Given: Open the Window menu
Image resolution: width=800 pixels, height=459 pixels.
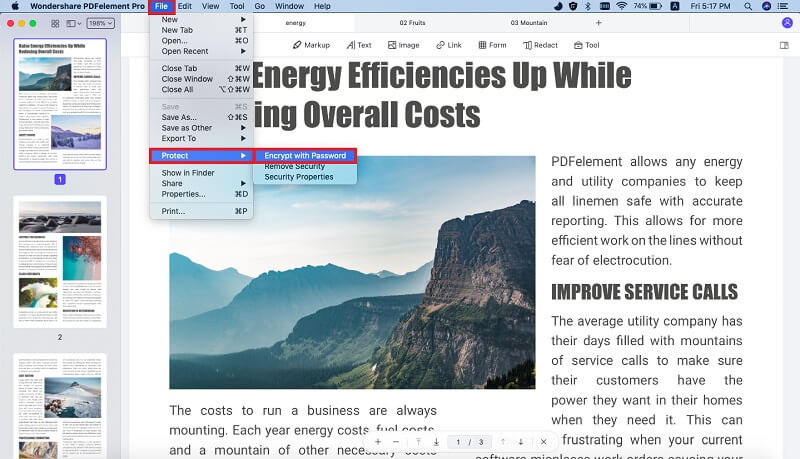Looking at the screenshot, I should point(289,6).
